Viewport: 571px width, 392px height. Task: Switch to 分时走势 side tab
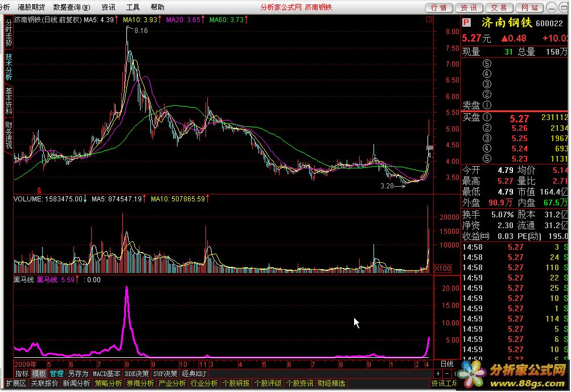pyautogui.click(x=9, y=33)
